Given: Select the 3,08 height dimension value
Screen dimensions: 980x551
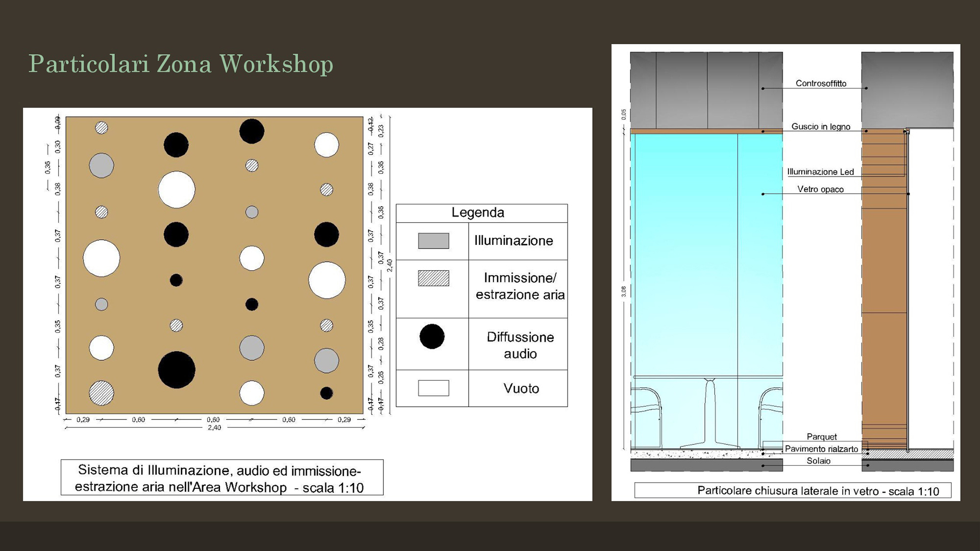Looking at the screenshot, I should coord(624,291).
